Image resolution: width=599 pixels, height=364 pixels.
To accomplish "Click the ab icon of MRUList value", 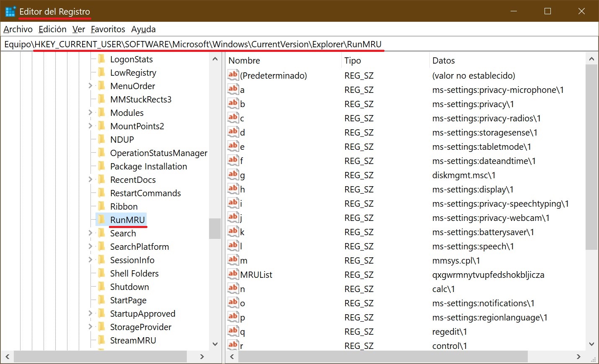I will pos(233,274).
